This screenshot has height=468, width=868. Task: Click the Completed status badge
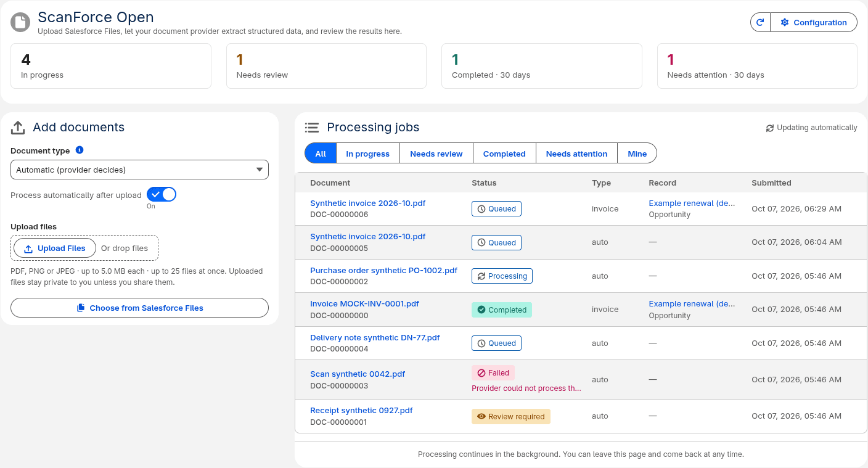coord(502,310)
